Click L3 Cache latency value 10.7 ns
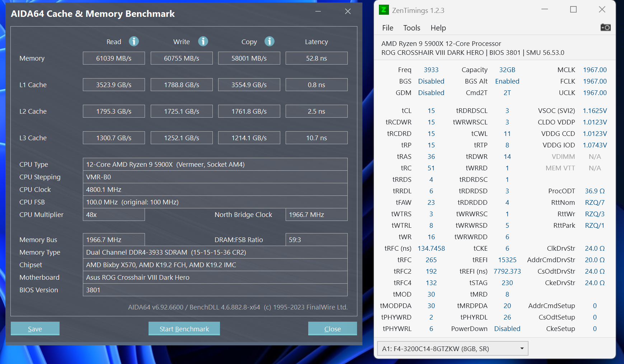Image resolution: width=624 pixels, height=364 pixels. [316, 138]
